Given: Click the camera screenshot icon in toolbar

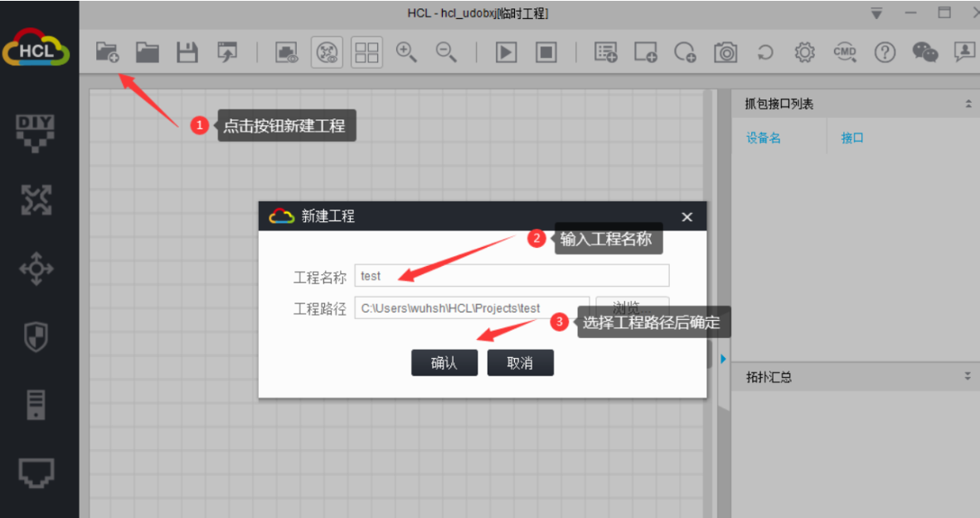Looking at the screenshot, I should coord(725,53).
